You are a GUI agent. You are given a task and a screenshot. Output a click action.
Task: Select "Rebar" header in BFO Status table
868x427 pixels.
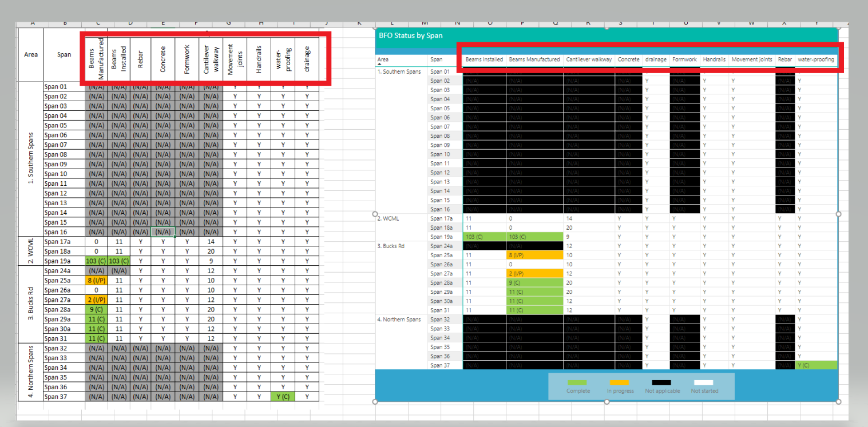785,59
